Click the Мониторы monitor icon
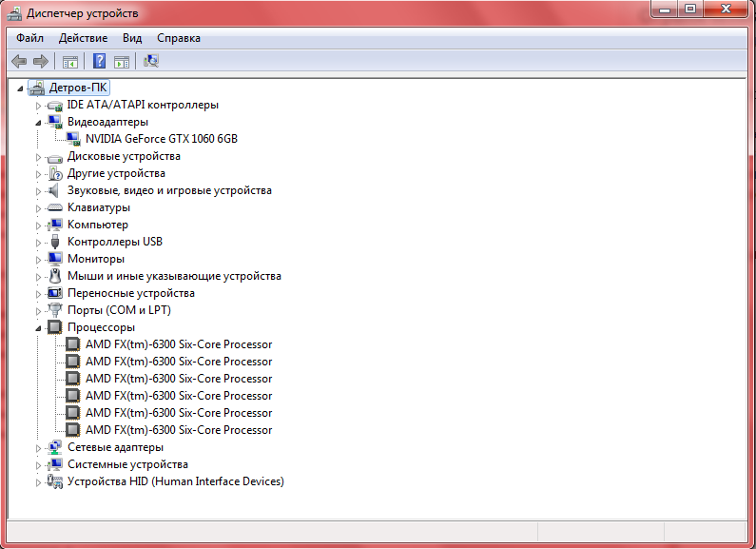756x549 pixels. (55, 259)
